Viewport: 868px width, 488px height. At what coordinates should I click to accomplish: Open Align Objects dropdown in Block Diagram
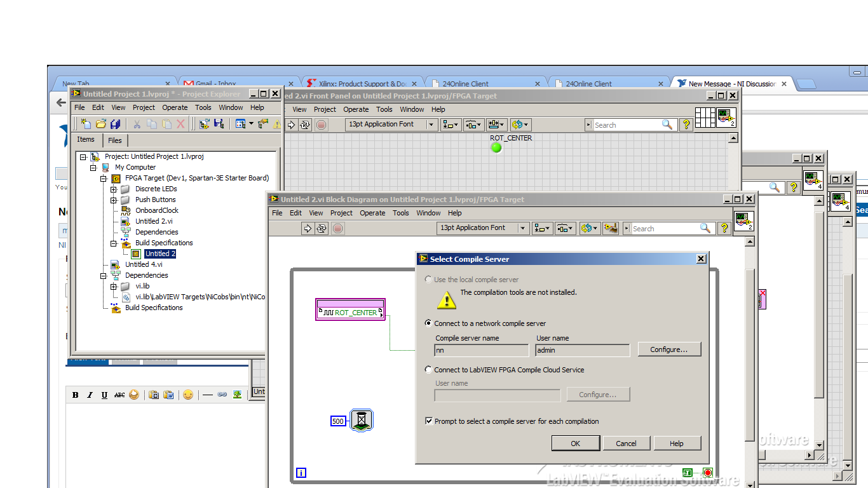543,228
